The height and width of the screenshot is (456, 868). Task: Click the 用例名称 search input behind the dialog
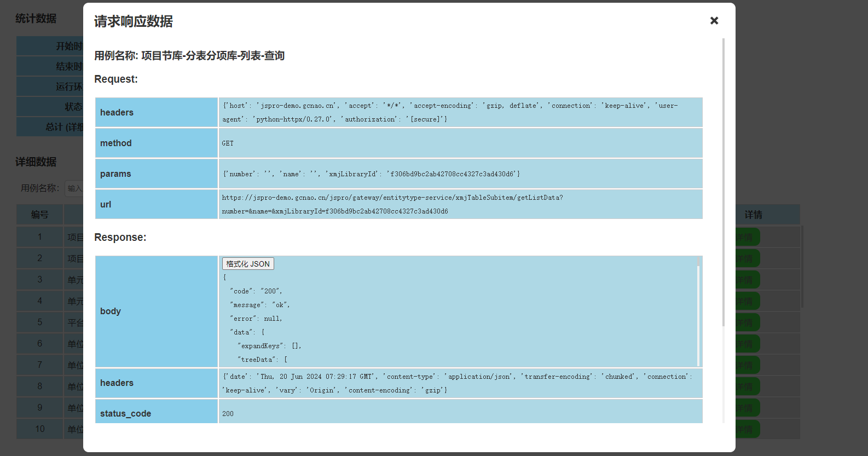tap(74, 188)
